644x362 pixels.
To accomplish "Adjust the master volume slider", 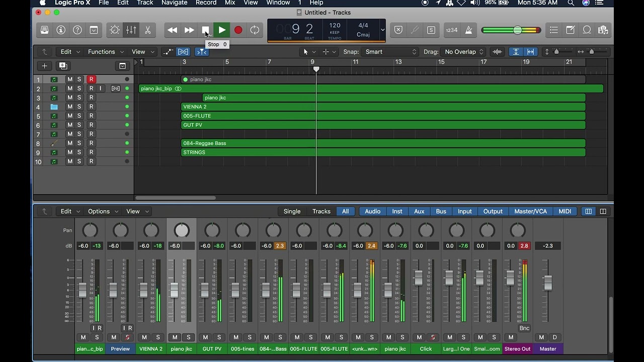I will 517,30.
